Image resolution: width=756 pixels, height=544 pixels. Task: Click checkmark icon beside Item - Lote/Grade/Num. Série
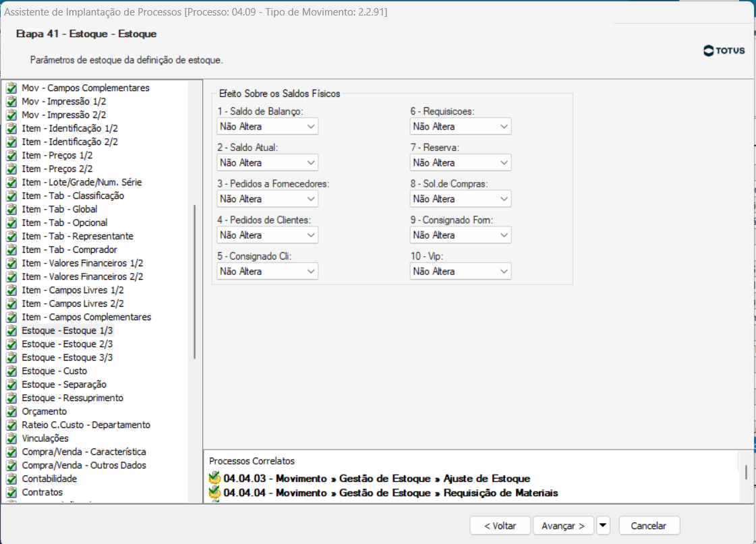(x=11, y=183)
